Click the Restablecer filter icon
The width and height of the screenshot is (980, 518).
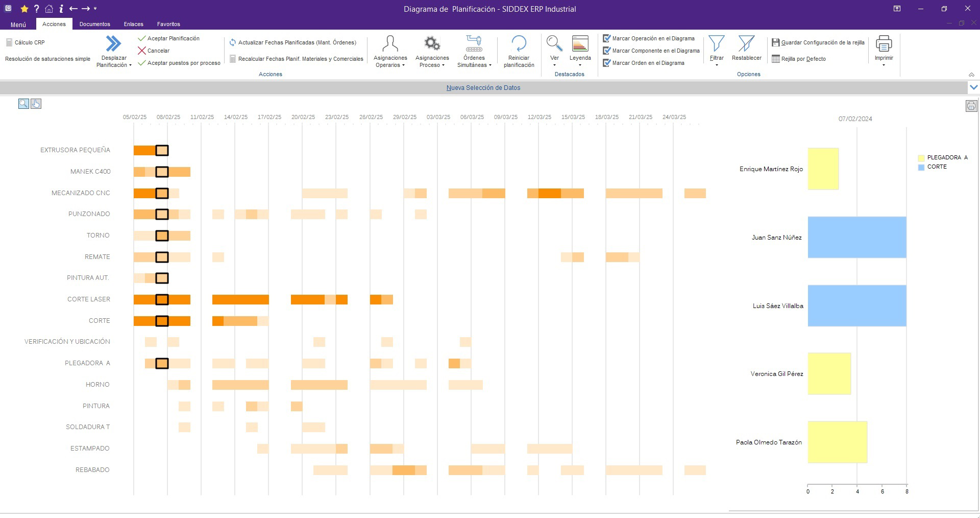point(746,44)
